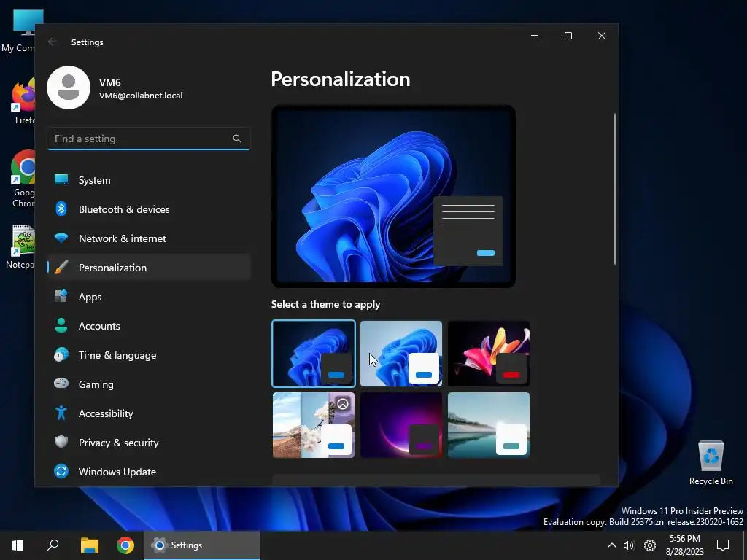Select the Firefox desktop shortcut
This screenshot has height=560, width=747.
click(23, 102)
